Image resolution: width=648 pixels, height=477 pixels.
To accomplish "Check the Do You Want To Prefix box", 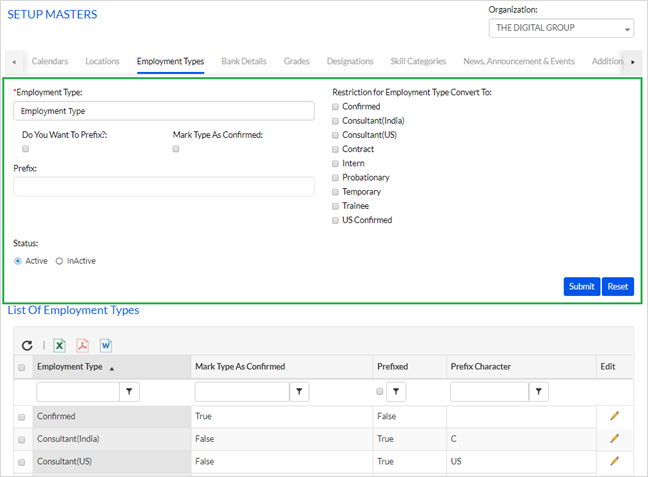I will tap(26, 149).
